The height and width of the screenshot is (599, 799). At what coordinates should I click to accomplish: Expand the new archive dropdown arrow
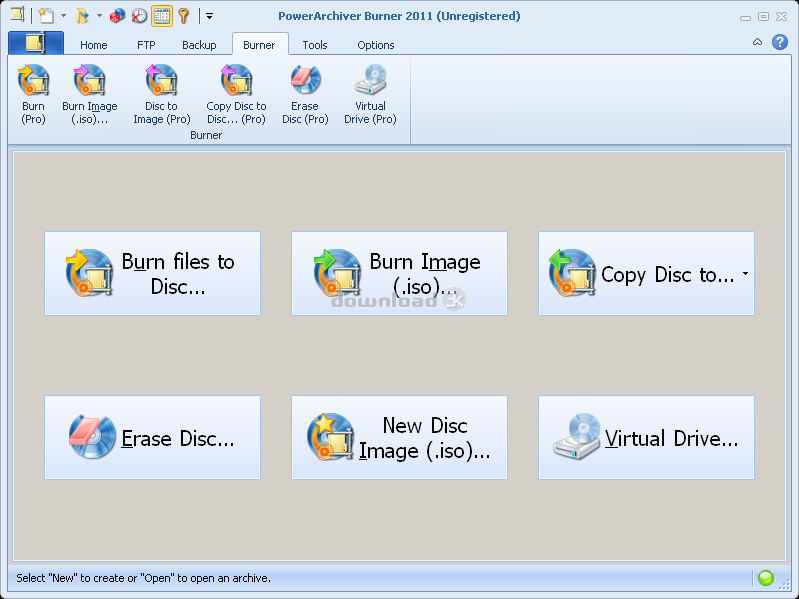63,16
